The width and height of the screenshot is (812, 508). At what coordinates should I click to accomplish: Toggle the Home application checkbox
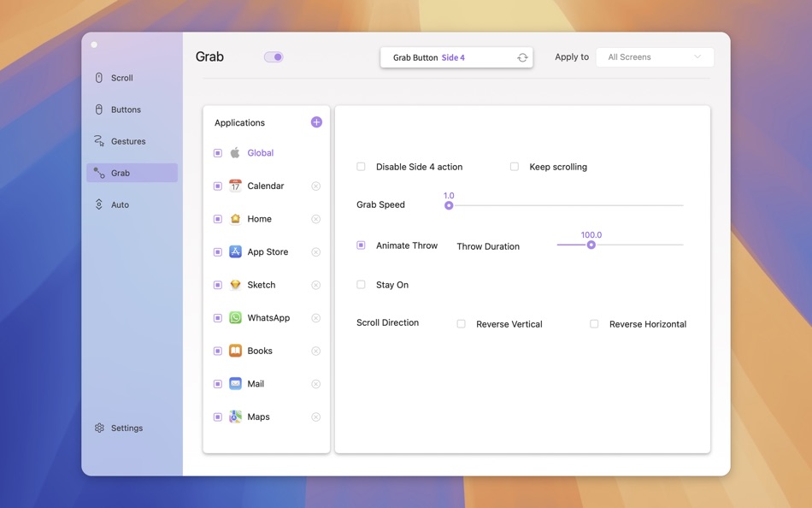[x=218, y=219]
